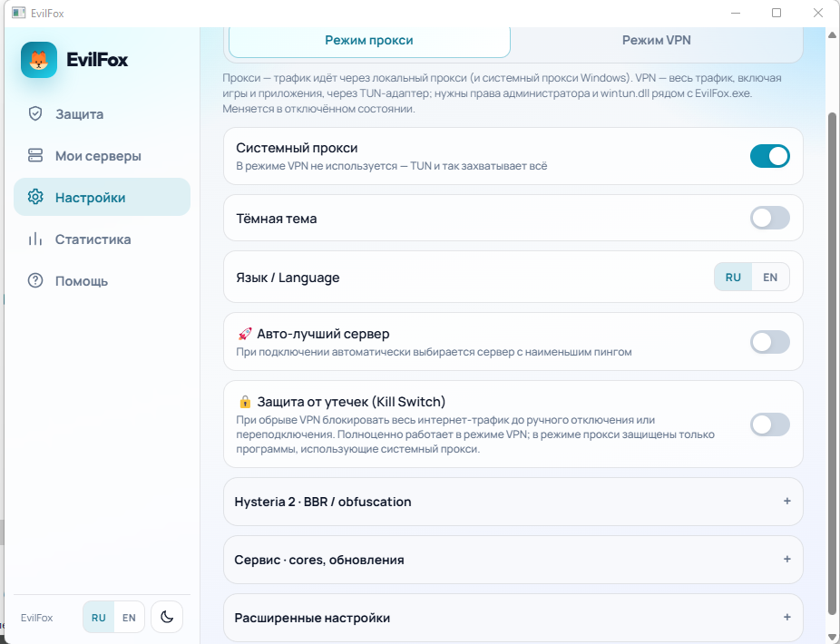Click the description under Авто-лучший сервер

[434, 352]
